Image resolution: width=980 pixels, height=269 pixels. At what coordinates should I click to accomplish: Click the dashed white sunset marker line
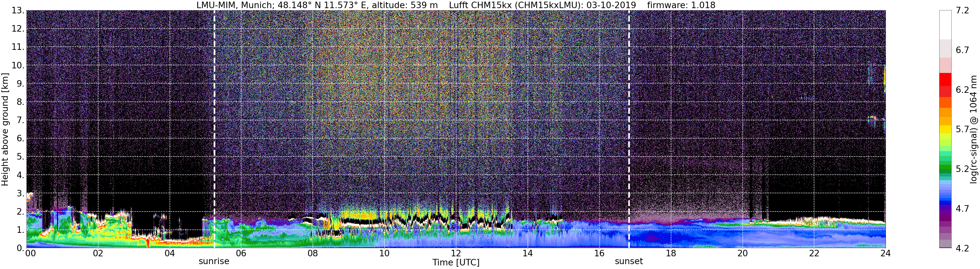pos(629,129)
